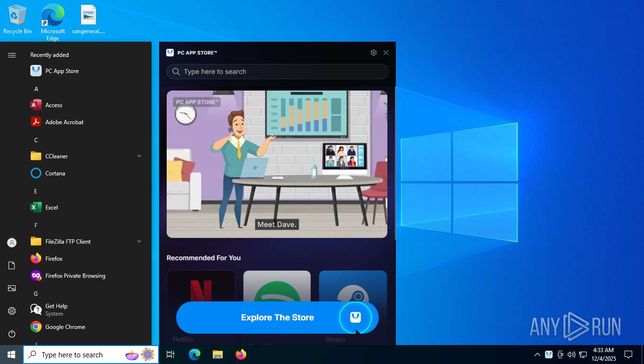Click the Explore The Store button
The width and height of the screenshot is (644, 364).
click(277, 318)
